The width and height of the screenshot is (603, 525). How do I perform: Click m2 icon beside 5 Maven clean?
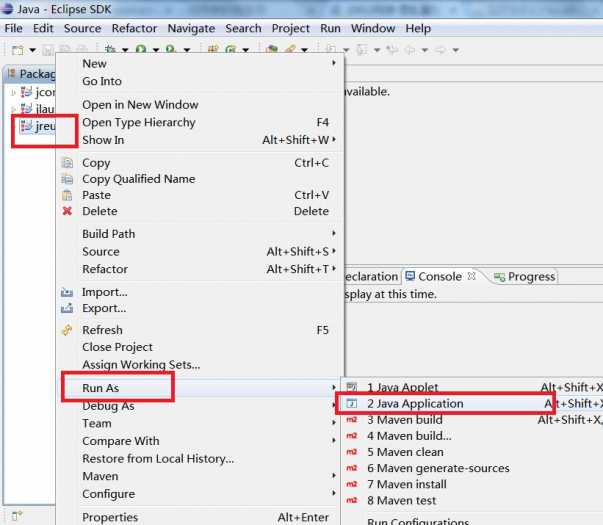coord(352,452)
